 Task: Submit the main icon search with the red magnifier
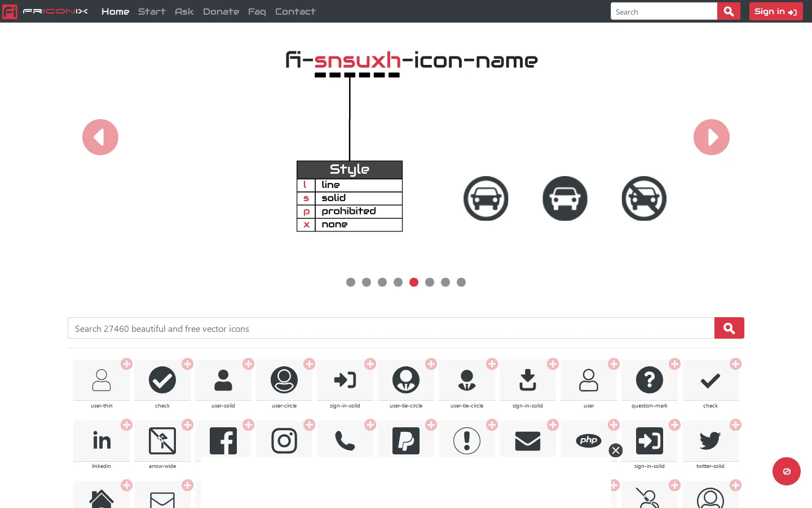click(x=729, y=328)
